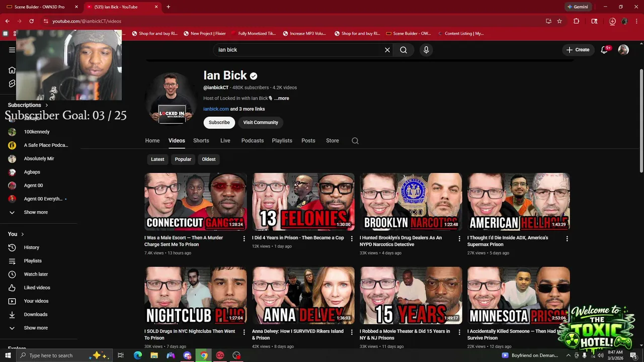The width and height of the screenshot is (644, 362).
Task: Switch to the Live tab
Action: pyautogui.click(x=225, y=141)
